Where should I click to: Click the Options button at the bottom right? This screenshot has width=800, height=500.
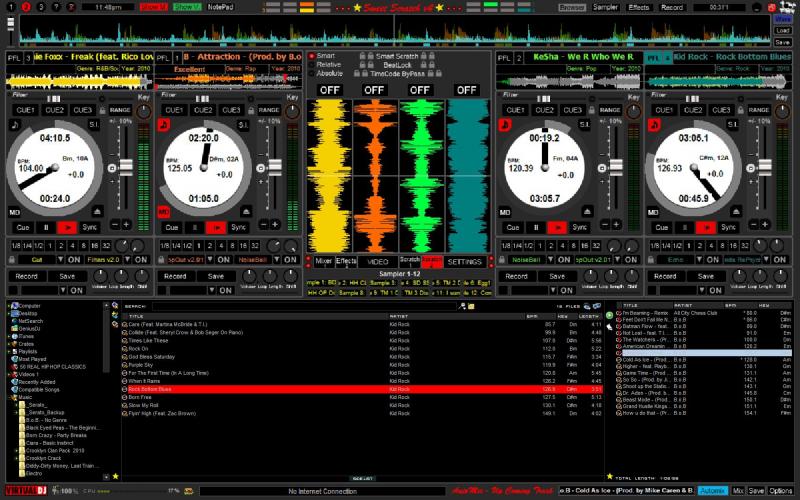[x=781, y=491]
